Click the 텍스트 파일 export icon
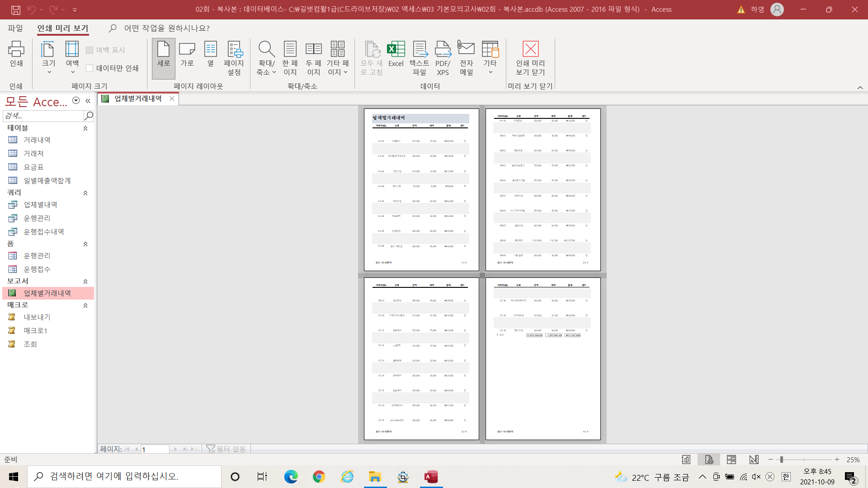Screen dimensions: 868x488 [x=419, y=58]
